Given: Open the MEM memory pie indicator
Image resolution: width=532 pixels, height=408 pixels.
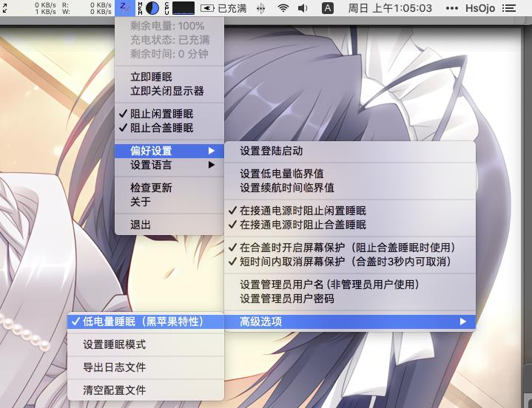Looking at the screenshot, I should (149, 8).
